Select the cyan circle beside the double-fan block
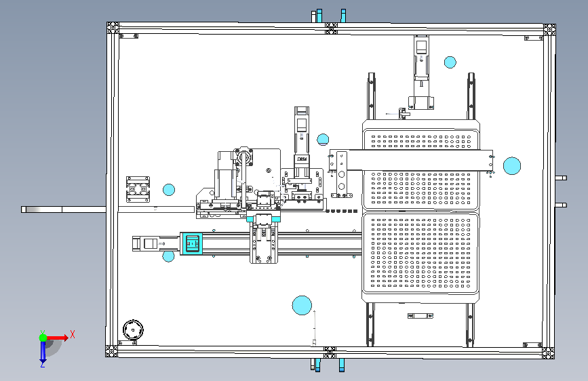Viewport: 588px width, 381px height. [x=169, y=190]
